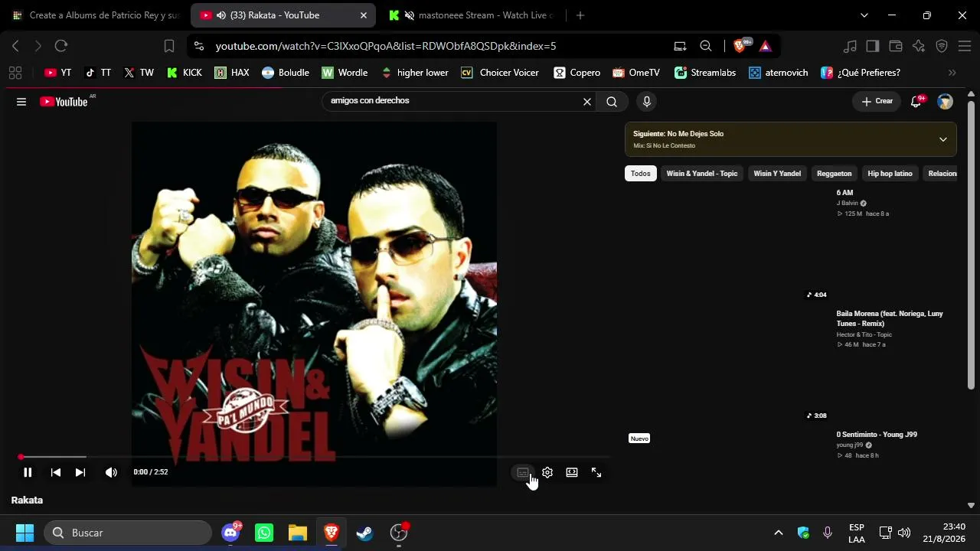Image resolution: width=980 pixels, height=551 pixels.
Task: Bookmark this page
Action: tap(169, 46)
